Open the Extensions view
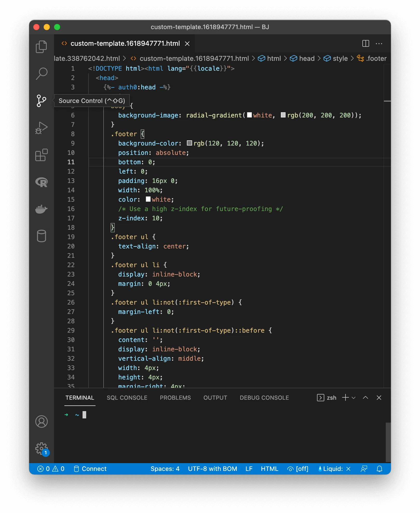Viewport: 420px width, 513px height. click(x=41, y=155)
